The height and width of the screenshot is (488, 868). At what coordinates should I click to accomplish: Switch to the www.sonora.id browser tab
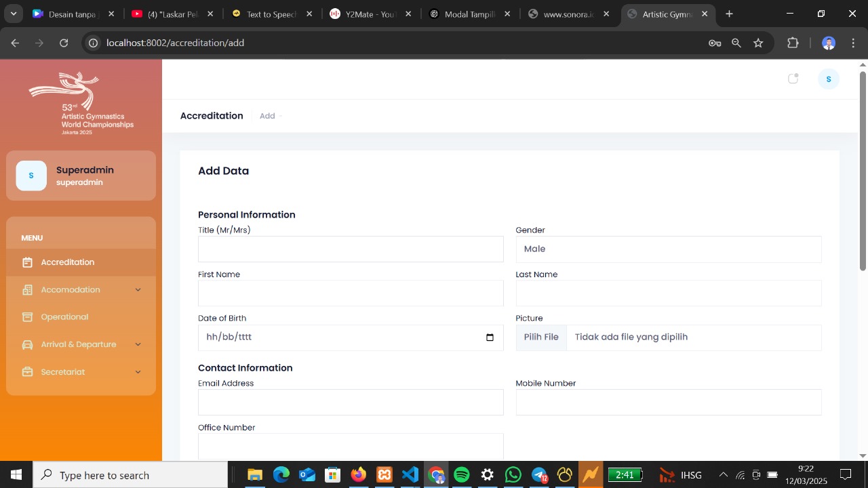pos(568,14)
